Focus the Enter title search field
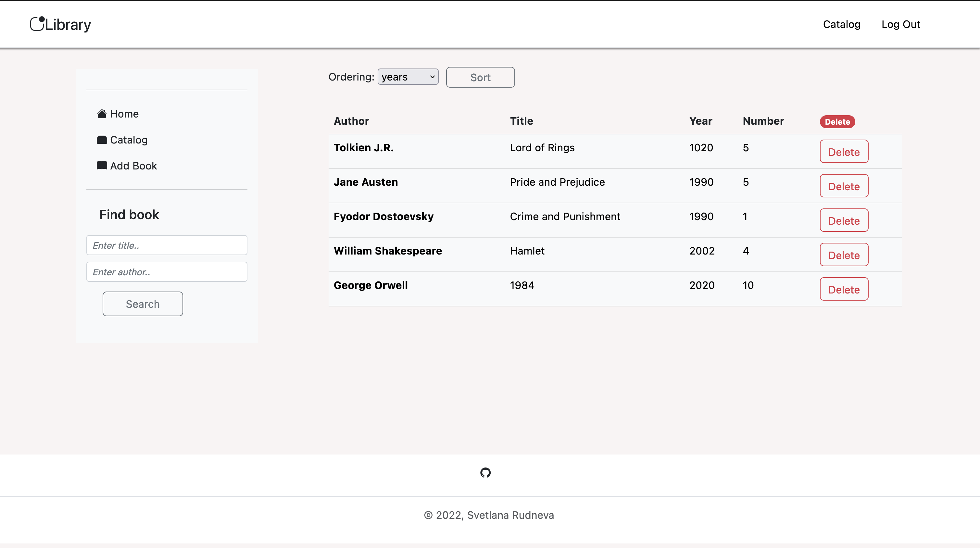The height and width of the screenshot is (548, 980). pyautogui.click(x=167, y=245)
